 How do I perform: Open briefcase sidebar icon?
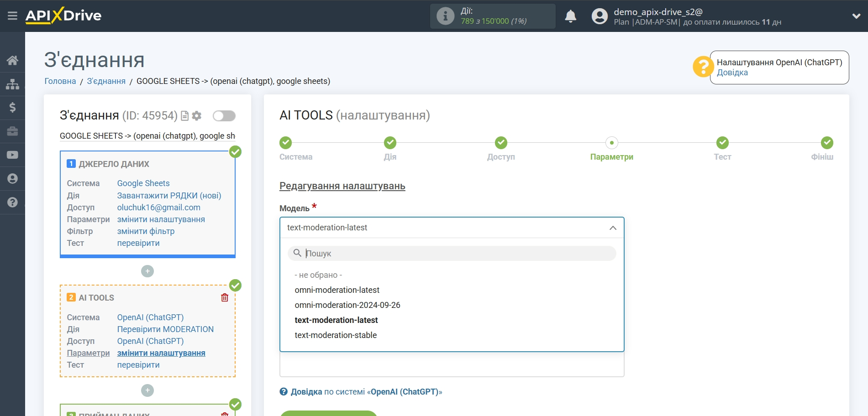pos(12,131)
